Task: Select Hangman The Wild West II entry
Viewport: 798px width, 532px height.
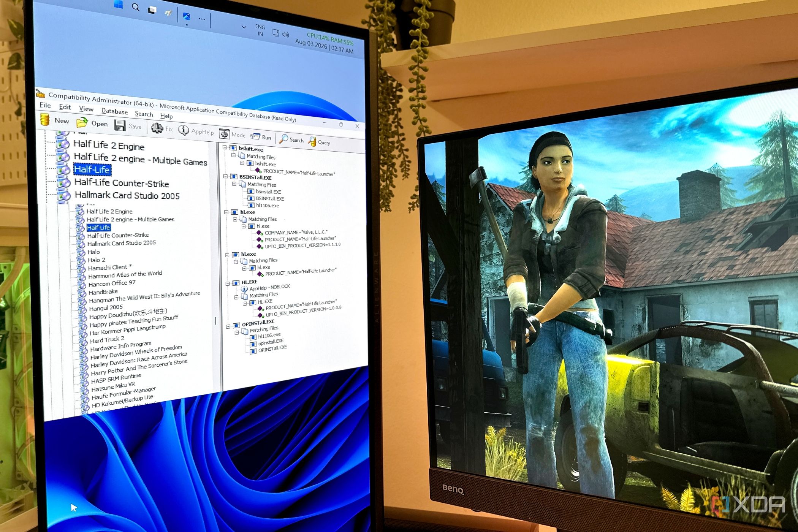Action: [144, 297]
